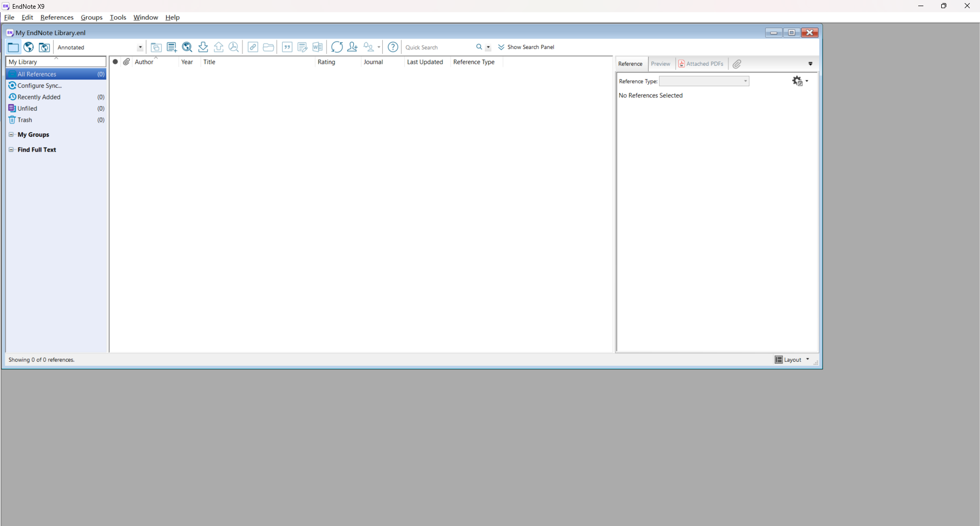Click the Help question mark icon
Image resolution: width=980 pixels, height=526 pixels.
(x=393, y=47)
